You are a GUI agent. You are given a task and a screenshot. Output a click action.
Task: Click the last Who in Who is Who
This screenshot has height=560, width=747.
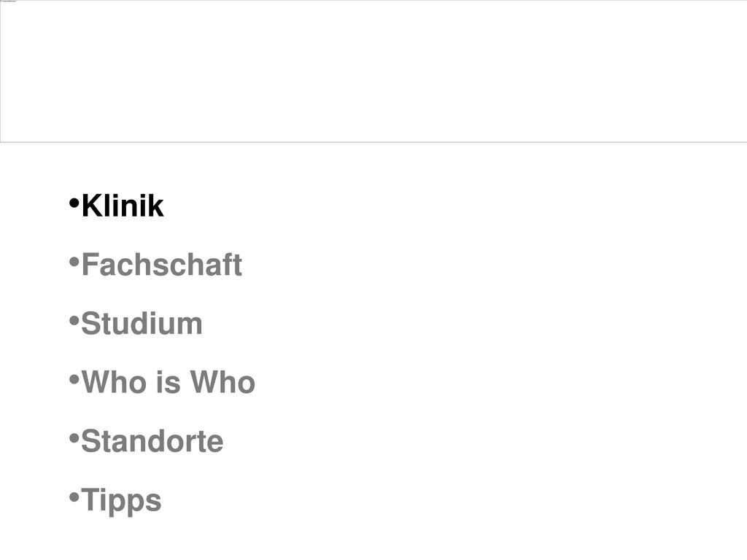(223, 382)
